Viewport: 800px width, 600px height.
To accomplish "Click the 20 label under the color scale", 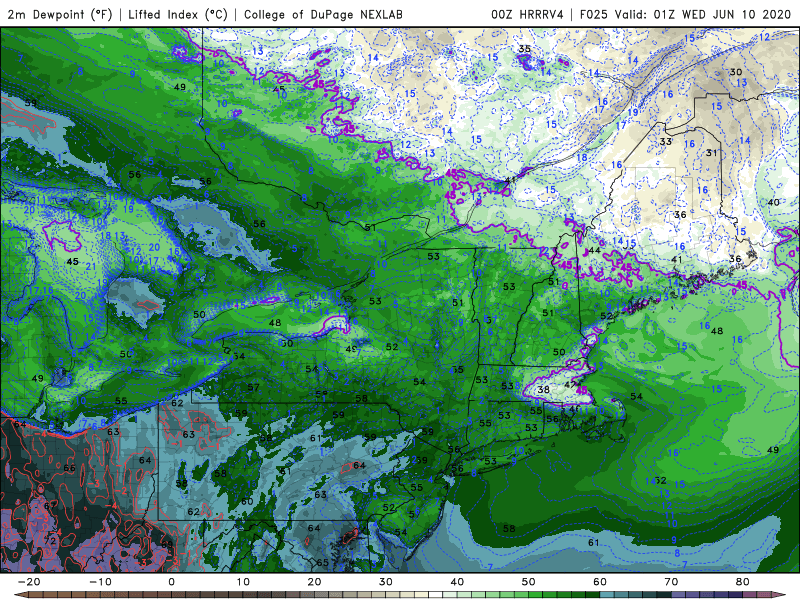I will point(314,582).
